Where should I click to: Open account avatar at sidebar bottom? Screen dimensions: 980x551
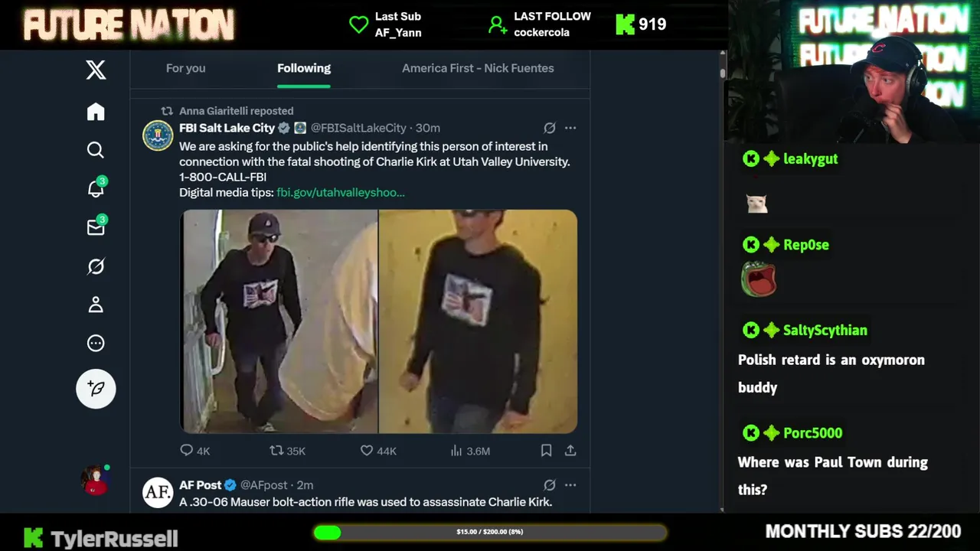[96, 480]
